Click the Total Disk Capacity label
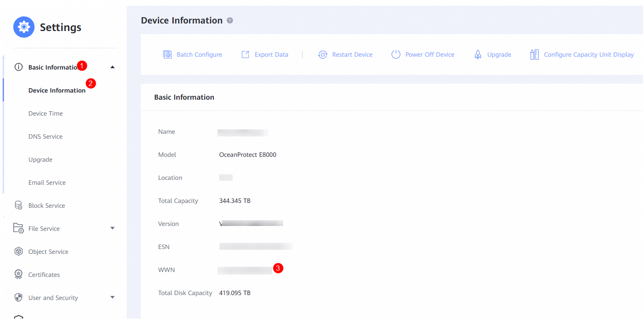The width and height of the screenshot is (644, 319). coord(185,293)
